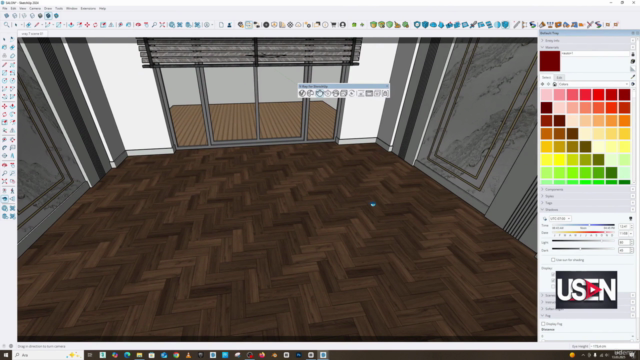Select the red Line pencil in top toolbar
This screenshot has height=360, width=640.
[37, 25]
